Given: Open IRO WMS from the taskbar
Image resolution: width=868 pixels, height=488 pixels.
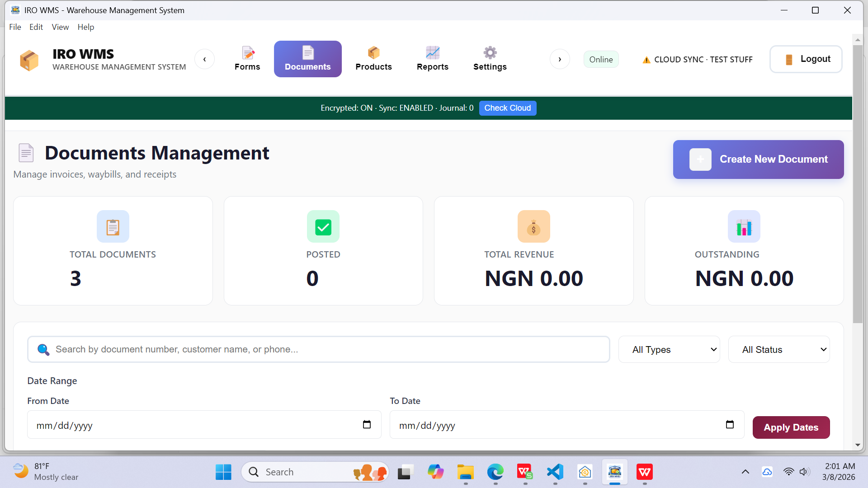Looking at the screenshot, I should point(614,471).
